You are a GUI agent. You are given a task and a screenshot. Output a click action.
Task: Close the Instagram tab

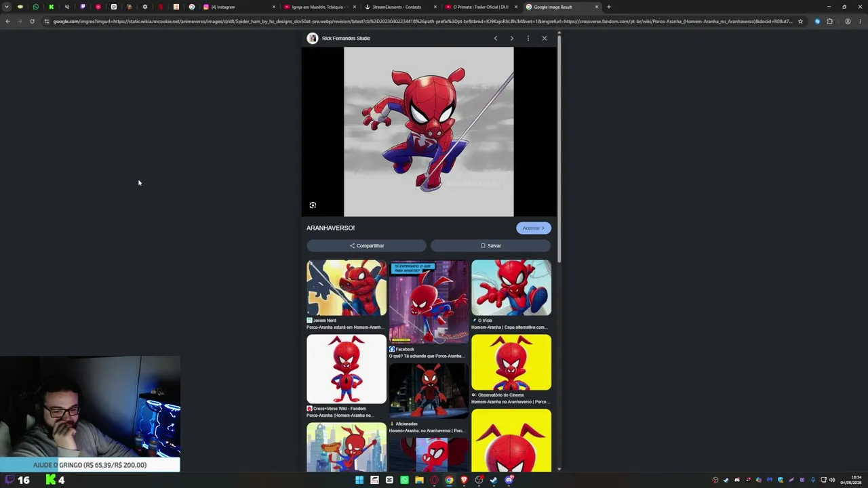274,7
